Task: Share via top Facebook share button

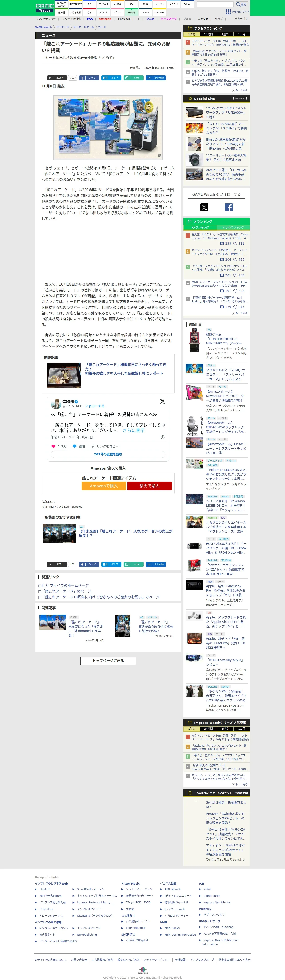Action: click(89, 78)
